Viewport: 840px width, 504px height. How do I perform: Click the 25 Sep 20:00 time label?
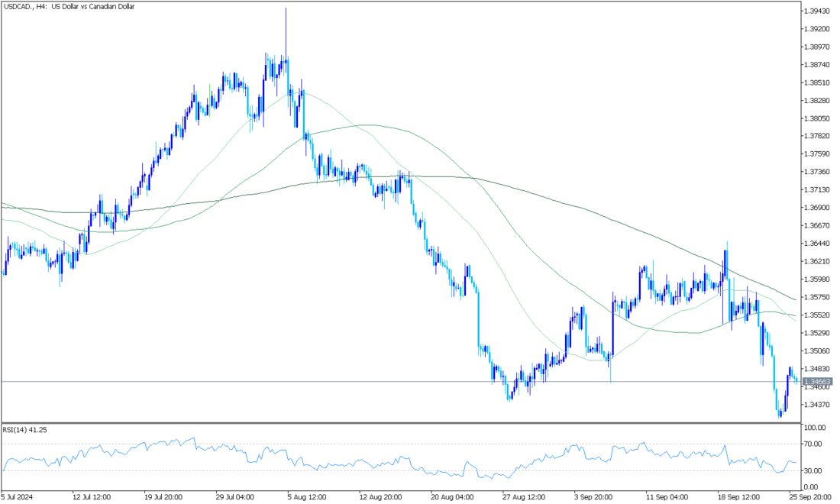pyautogui.click(x=810, y=497)
